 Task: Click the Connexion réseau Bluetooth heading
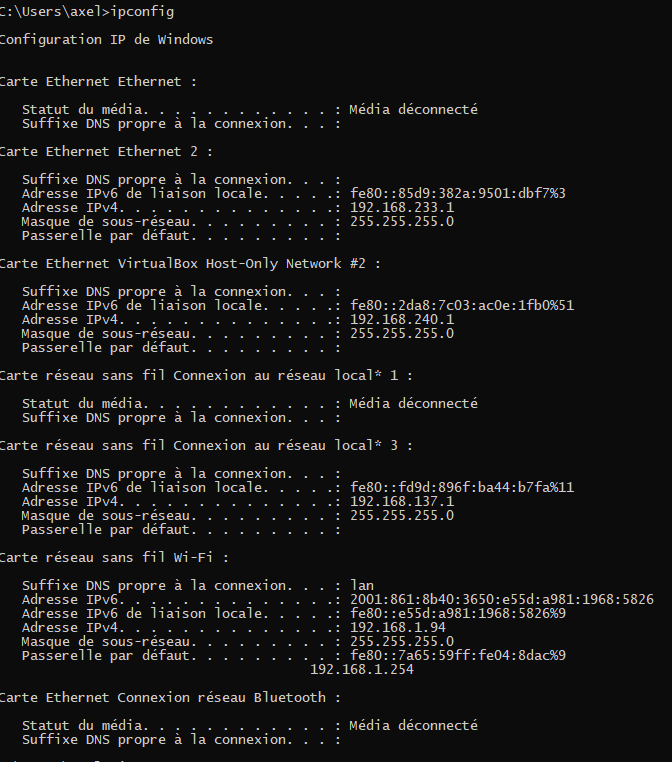170,697
